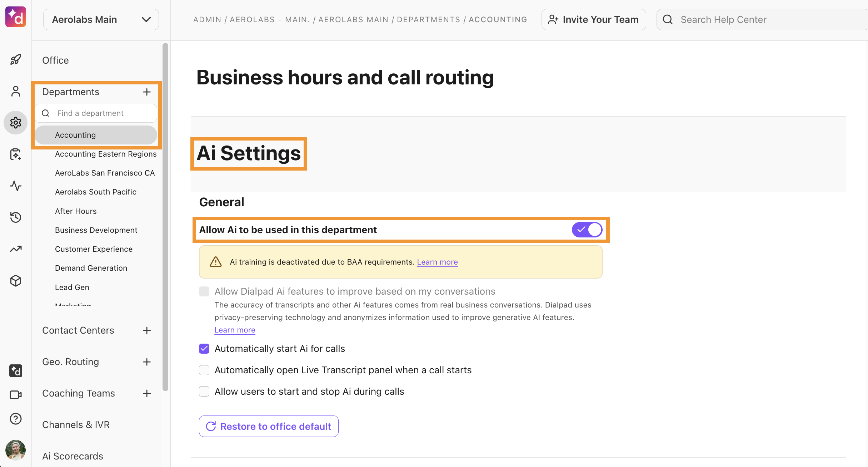This screenshot has height=467, width=868.
Task: Click the AEROLABS - MAIN. breadcrumb
Action: point(270,19)
